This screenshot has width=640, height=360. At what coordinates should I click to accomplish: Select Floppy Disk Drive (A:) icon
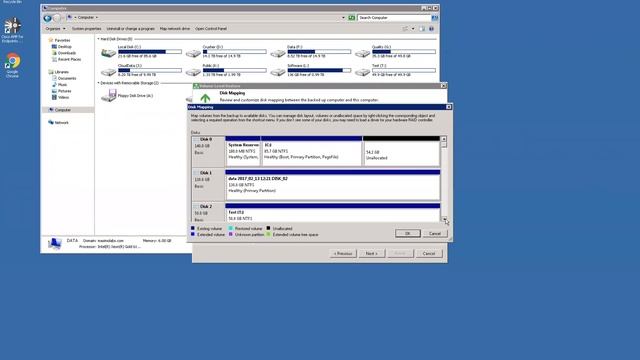coord(109,96)
